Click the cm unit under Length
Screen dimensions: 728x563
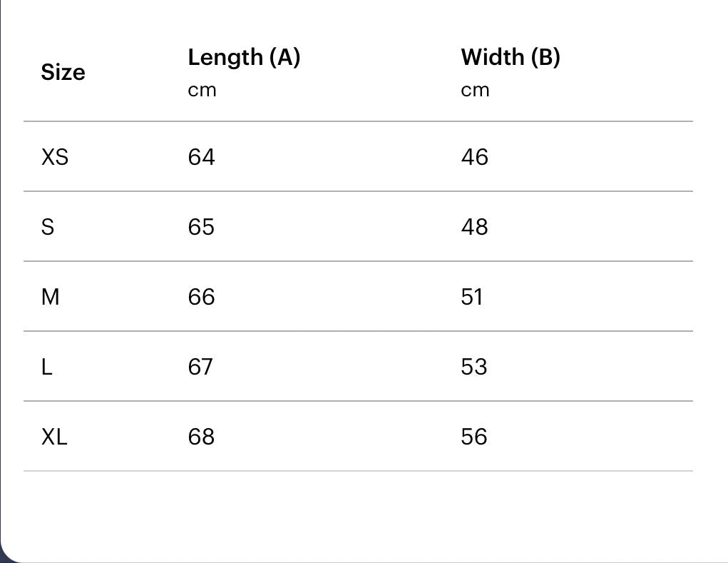(202, 91)
